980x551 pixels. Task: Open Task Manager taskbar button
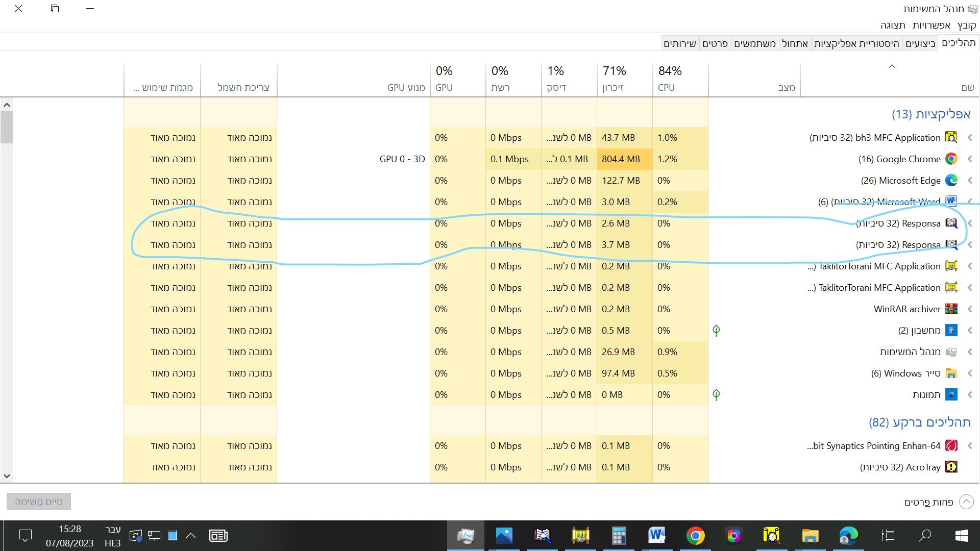(465, 536)
